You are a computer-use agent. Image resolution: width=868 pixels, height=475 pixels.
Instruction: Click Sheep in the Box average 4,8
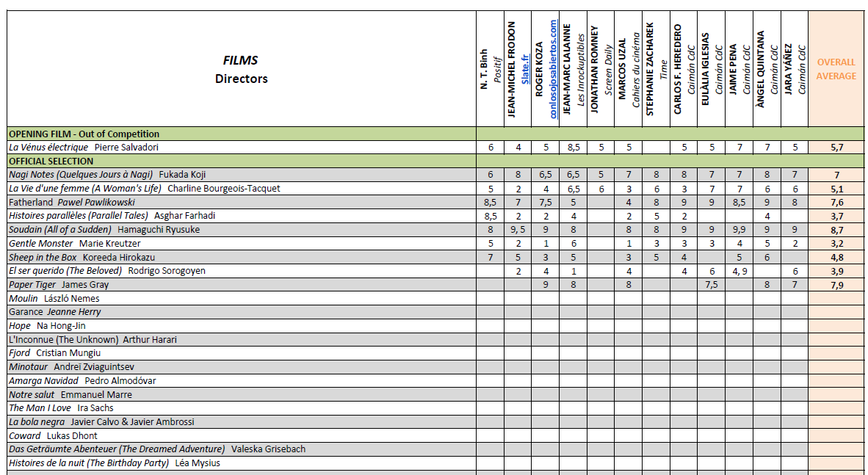click(x=836, y=257)
